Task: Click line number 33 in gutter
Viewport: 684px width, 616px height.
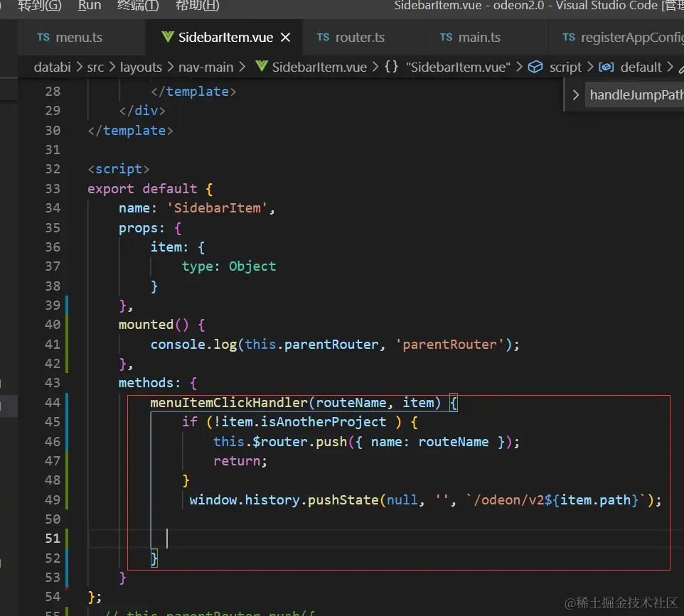Action: 53,189
